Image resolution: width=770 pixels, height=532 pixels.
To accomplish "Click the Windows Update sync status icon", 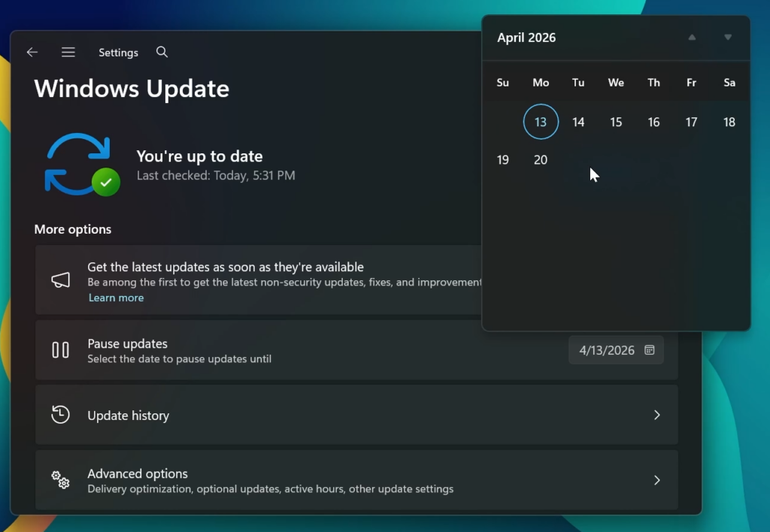I will point(81,165).
